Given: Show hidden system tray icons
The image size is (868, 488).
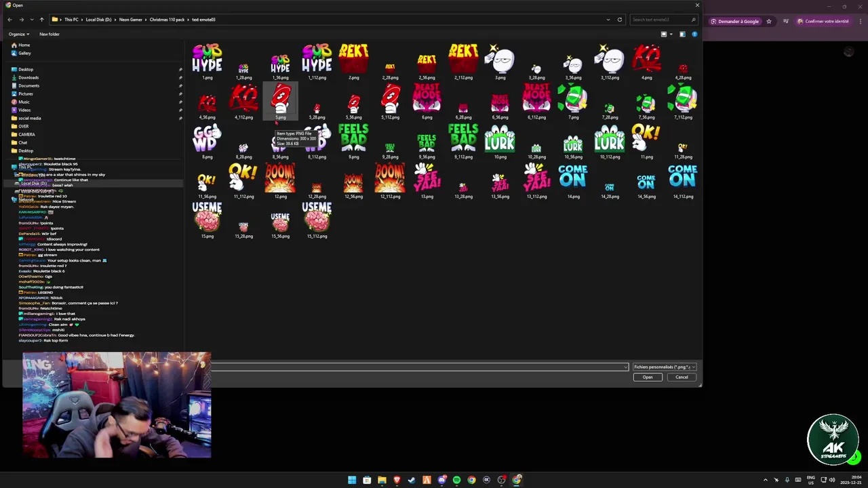Looking at the screenshot, I should click(766, 480).
